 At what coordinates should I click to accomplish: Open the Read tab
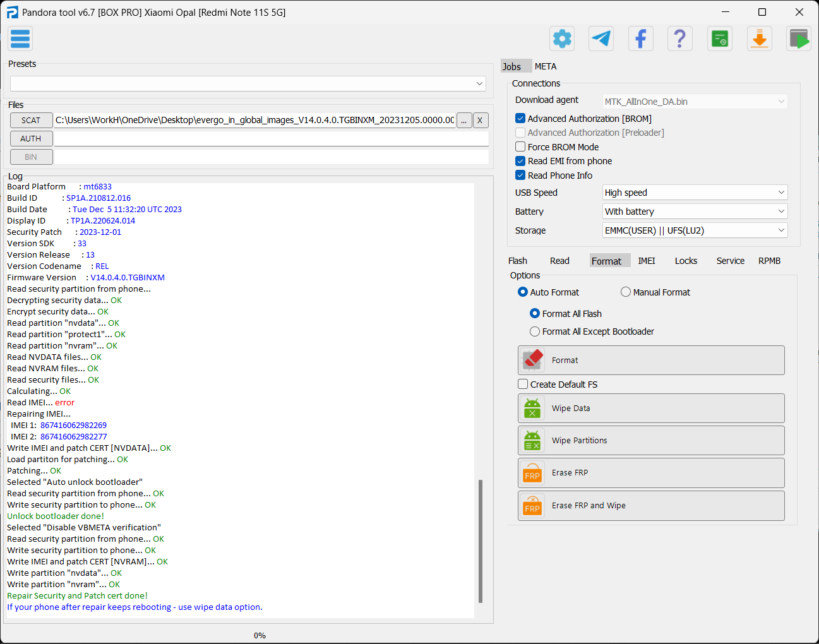coord(559,261)
